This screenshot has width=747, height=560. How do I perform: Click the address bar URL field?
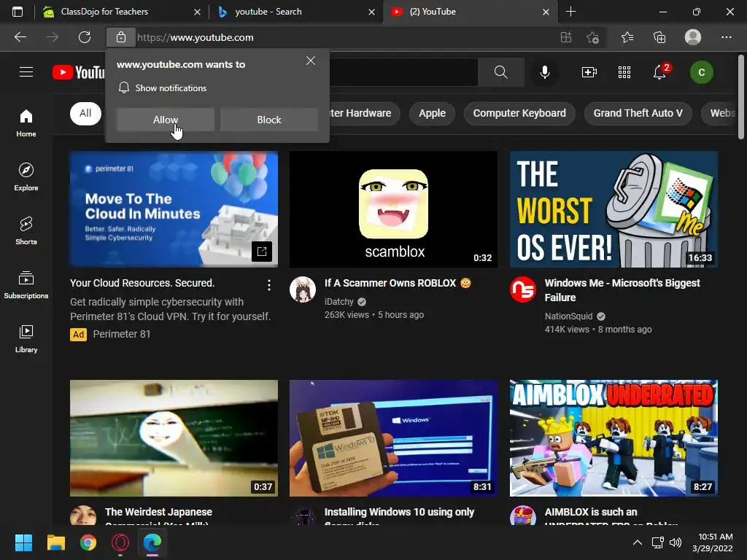point(343,37)
